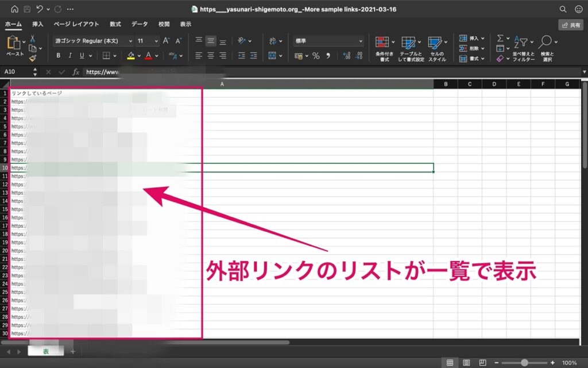This screenshot has height=368, width=588.
Task: Decrease font size with small A
Action: (179, 41)
